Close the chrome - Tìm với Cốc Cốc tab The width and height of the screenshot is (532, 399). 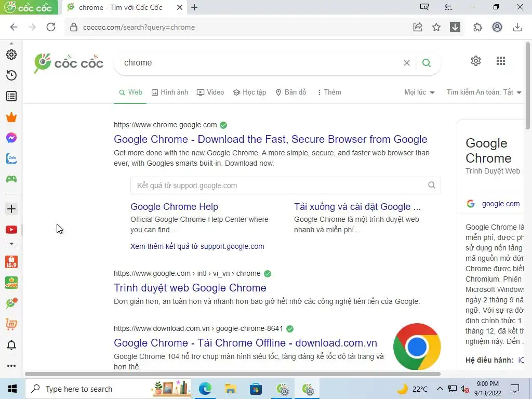click(x=180, y=7)
